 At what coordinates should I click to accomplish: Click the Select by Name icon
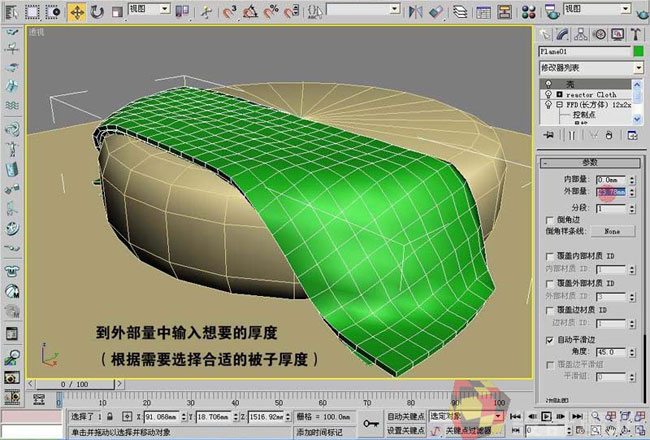tap(11, 12)
